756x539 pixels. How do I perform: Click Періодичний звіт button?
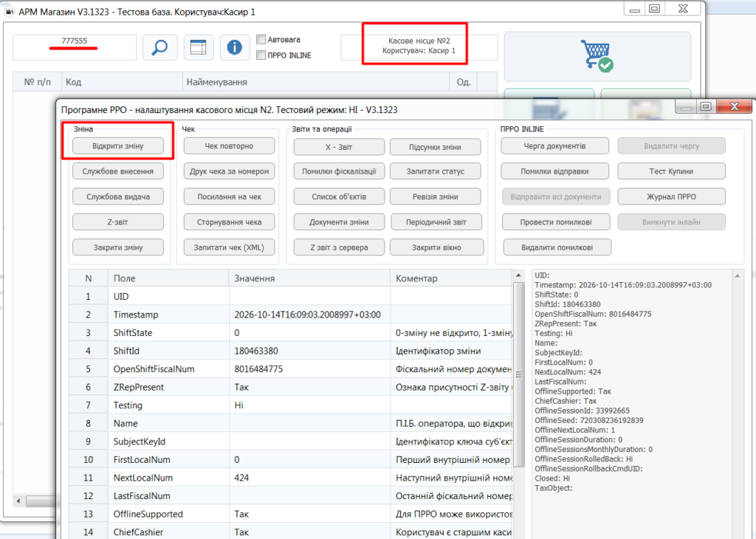(436, 222)
